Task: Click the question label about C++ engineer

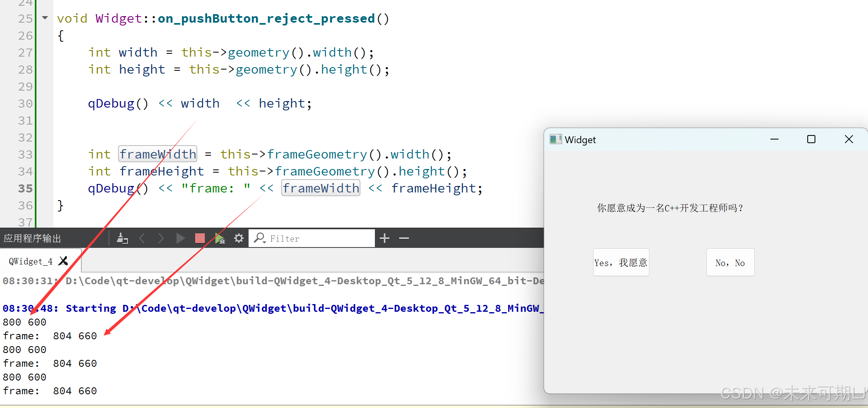Action: tap(670, 208)
